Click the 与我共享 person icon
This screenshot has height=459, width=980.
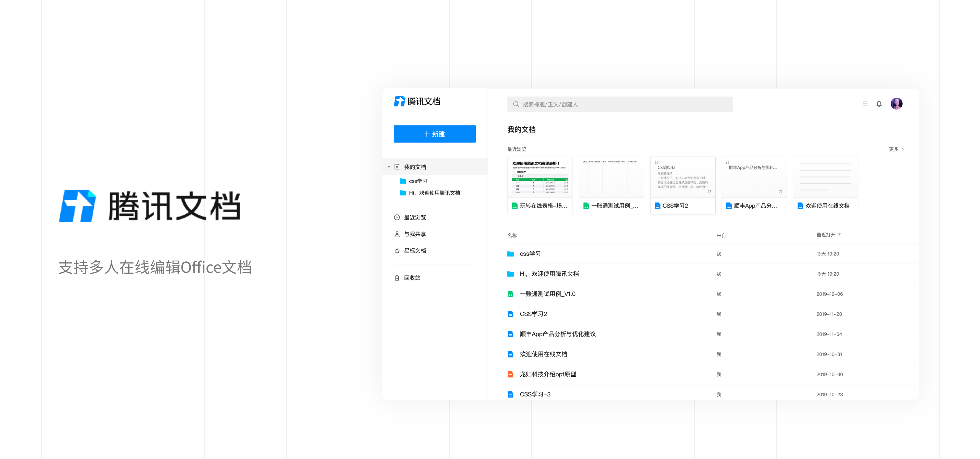(x=397, y=234)
